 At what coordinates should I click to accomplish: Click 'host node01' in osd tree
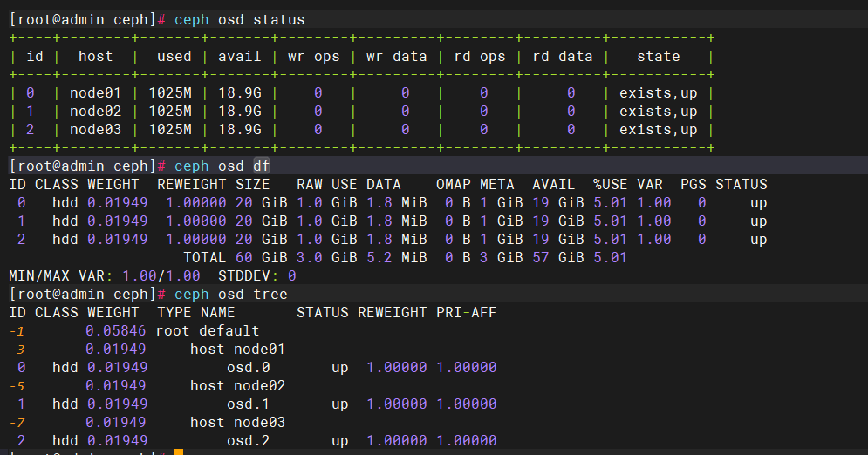click(237, 349)
